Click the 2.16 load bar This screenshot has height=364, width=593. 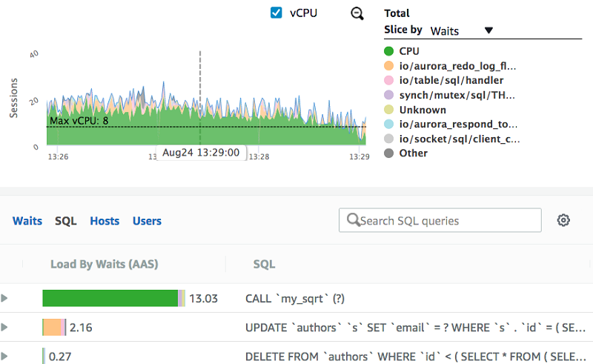click(x=54, y=327)
